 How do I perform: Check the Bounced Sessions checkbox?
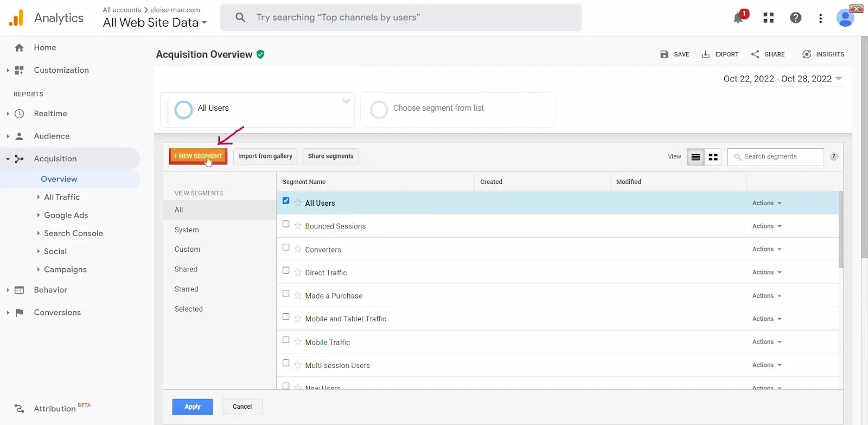[286, 224]
